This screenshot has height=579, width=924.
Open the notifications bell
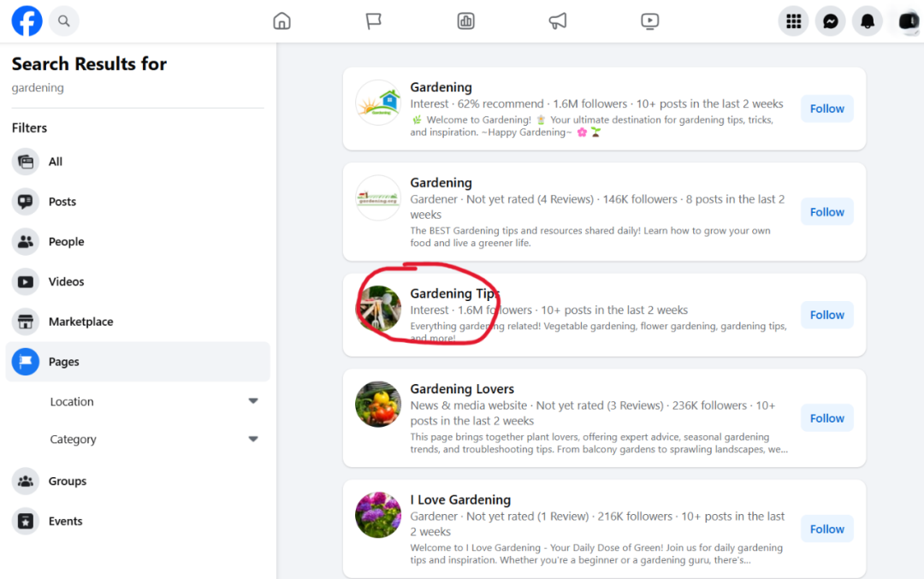point(867,21)
